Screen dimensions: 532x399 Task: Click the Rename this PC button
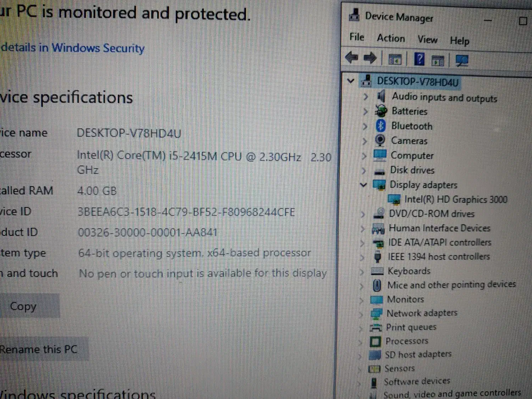pyautogui.click(x=39, y=349)
